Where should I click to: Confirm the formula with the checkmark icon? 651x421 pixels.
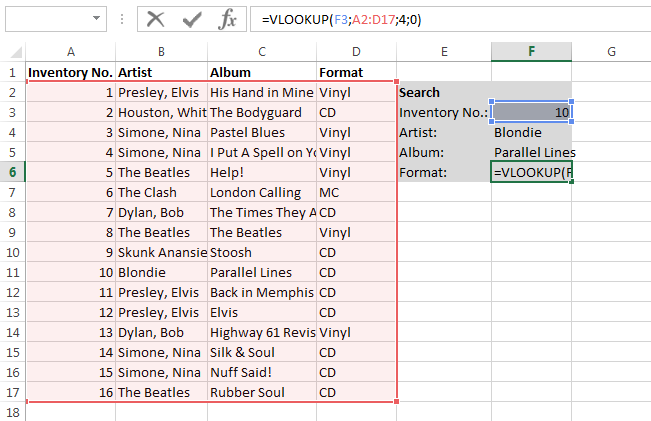pyautogui.click(x=192, y=19)
